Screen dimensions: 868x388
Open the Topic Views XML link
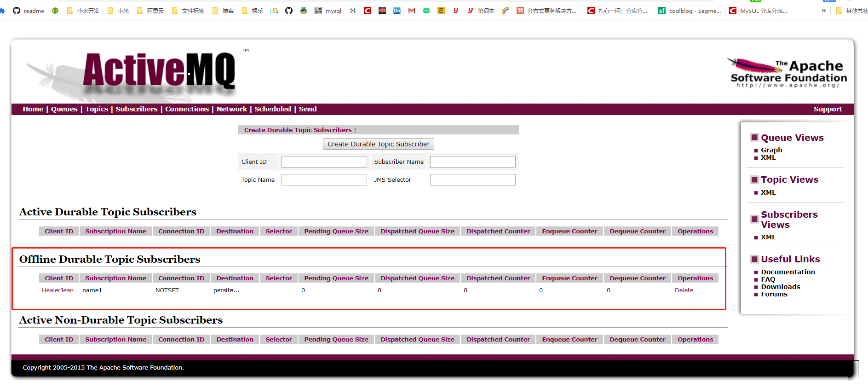click(768, 192)
